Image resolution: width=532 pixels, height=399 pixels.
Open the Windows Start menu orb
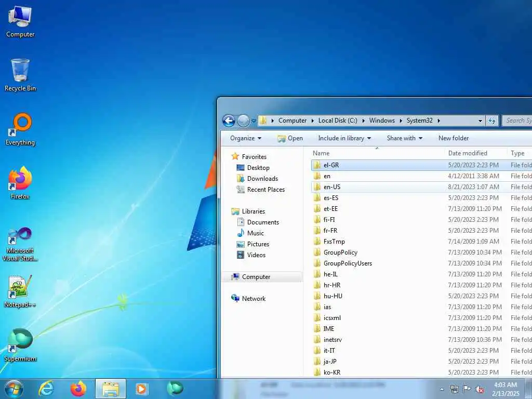click(x=14, y=389)
